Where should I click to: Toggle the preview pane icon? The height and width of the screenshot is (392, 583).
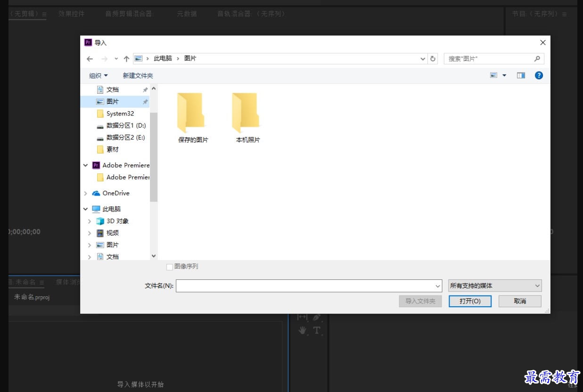521,75
